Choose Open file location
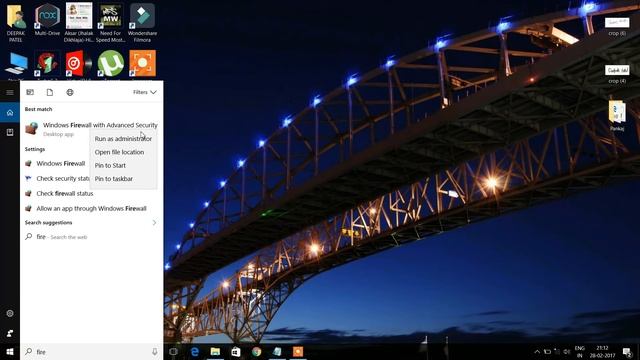Viewport: 640px width, 360px height. click(123, 152)
